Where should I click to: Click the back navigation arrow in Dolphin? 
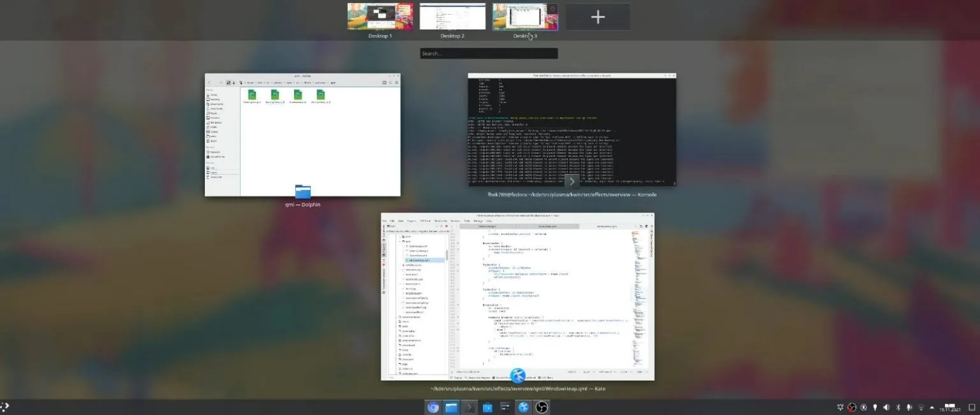pyautogui.click(x=209, y=83)
